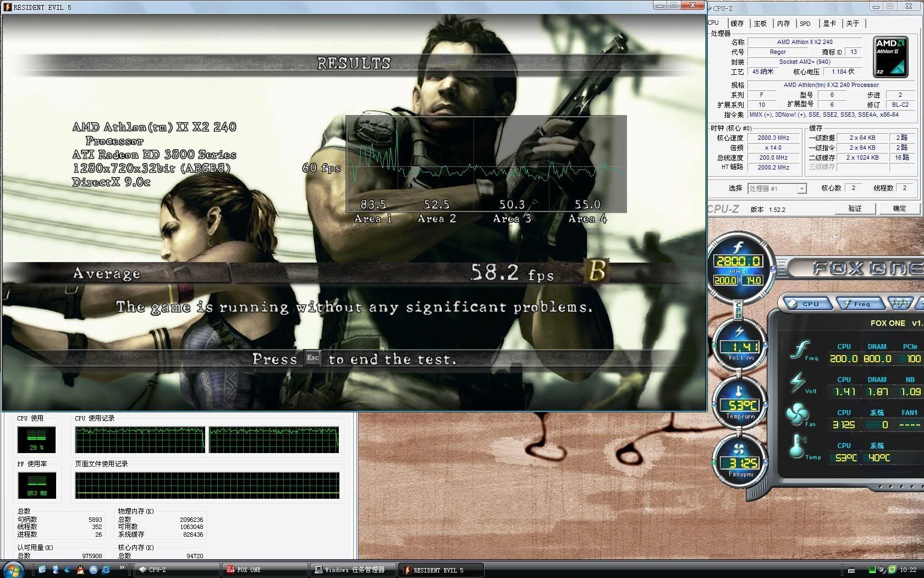
Task: Open the 处理器 #1 selection dropdown
Action: click(777, 189)
